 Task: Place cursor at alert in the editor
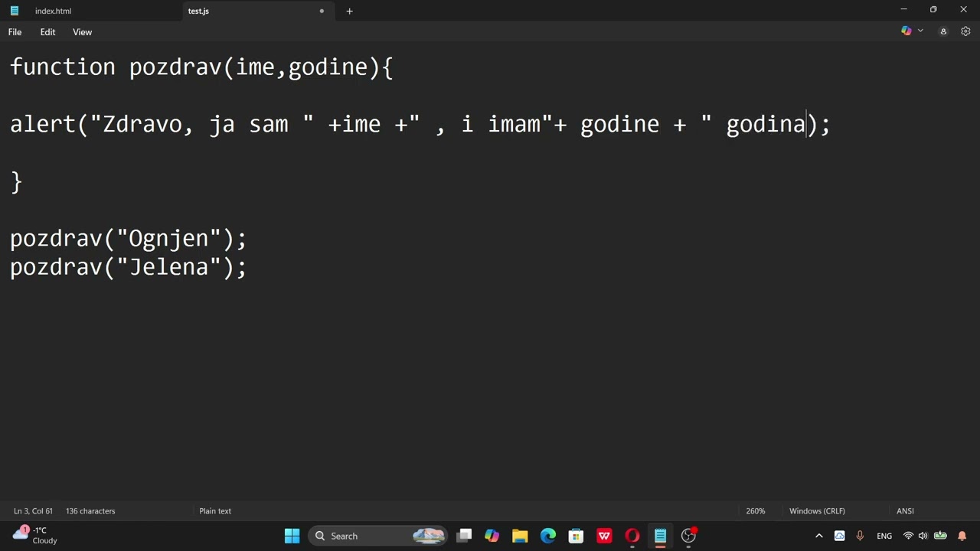(x=43, y=124)
